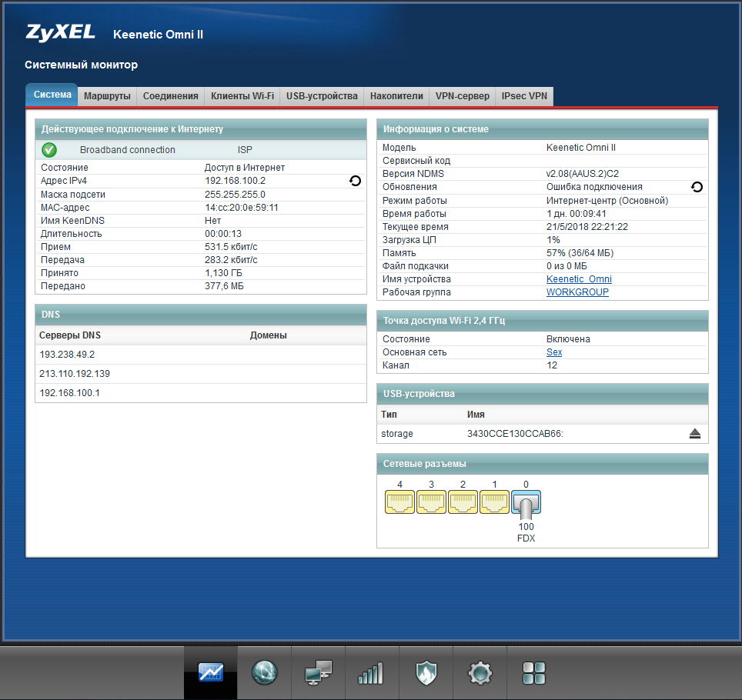This screenshot has height=700, width=742.
Task: Click the Интернет-центр (Основной) mode value
Action: (607, 201)
